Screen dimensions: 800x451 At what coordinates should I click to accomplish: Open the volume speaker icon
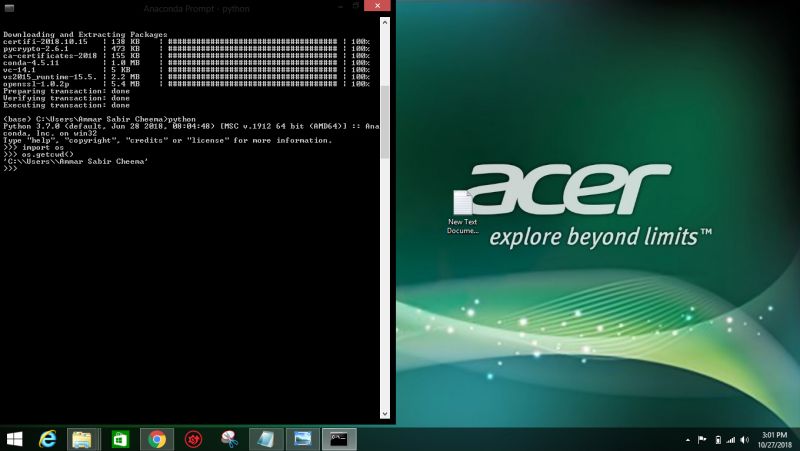[x=744, y=440]
